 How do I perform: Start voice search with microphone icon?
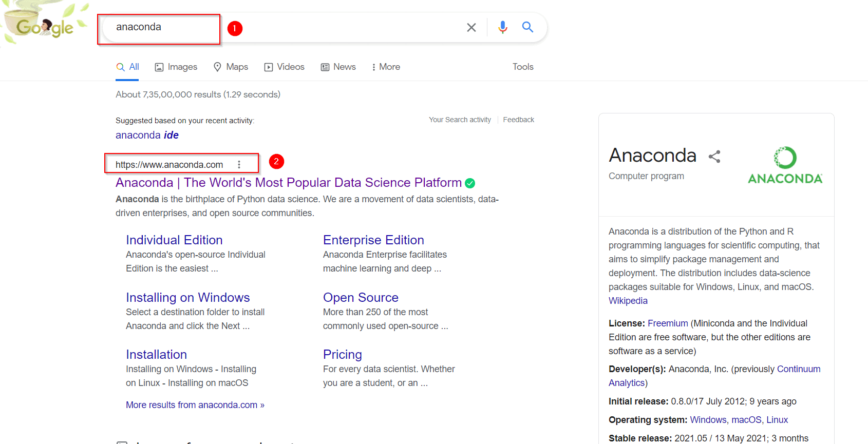[502, 27]
